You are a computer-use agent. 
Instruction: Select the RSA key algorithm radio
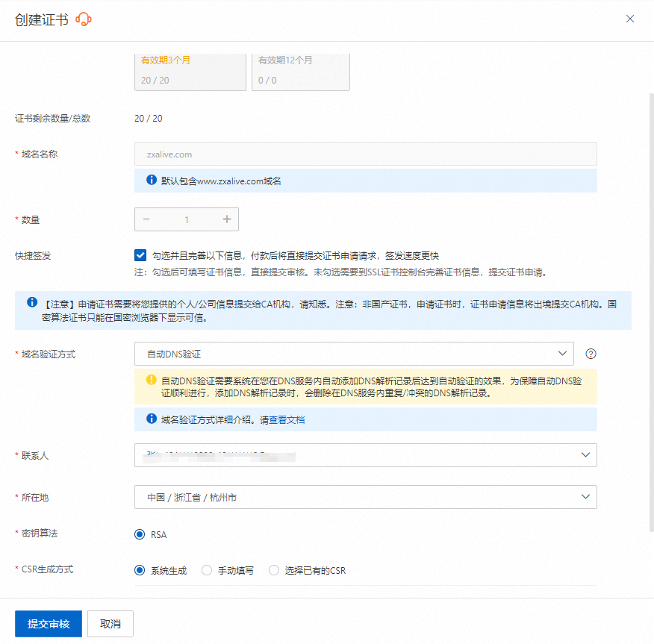(140, 534)
